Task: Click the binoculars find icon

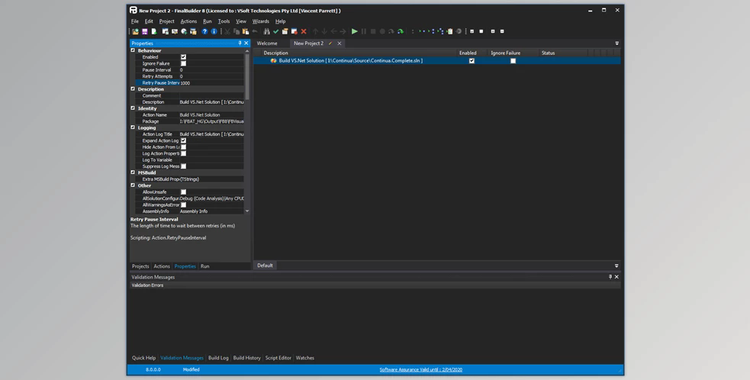Action: point(267,32)
